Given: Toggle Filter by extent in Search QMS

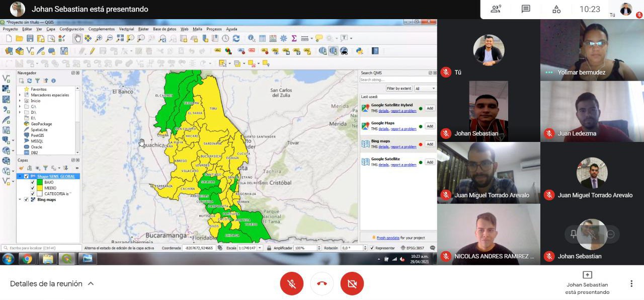Looking at the screenshot, I should (x=399, y=89).
